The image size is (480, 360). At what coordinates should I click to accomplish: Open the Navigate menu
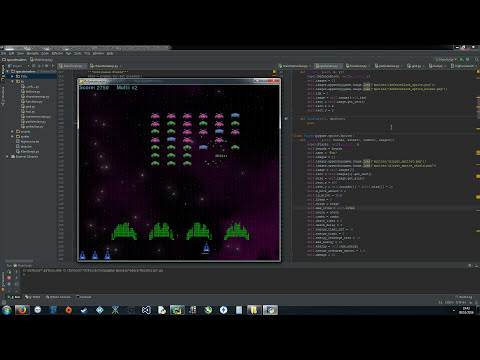coord(32,53)
